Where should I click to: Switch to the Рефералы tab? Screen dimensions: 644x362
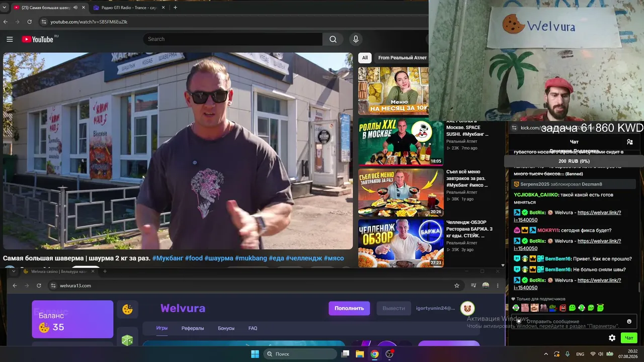(193, 328)
